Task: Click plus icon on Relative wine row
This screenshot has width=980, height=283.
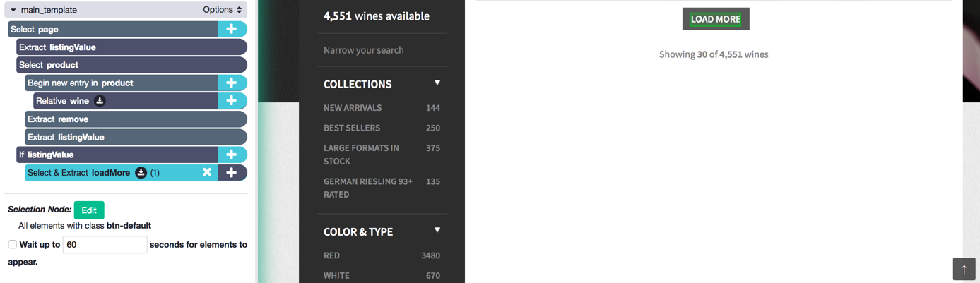Action: [x=231, y=101]
